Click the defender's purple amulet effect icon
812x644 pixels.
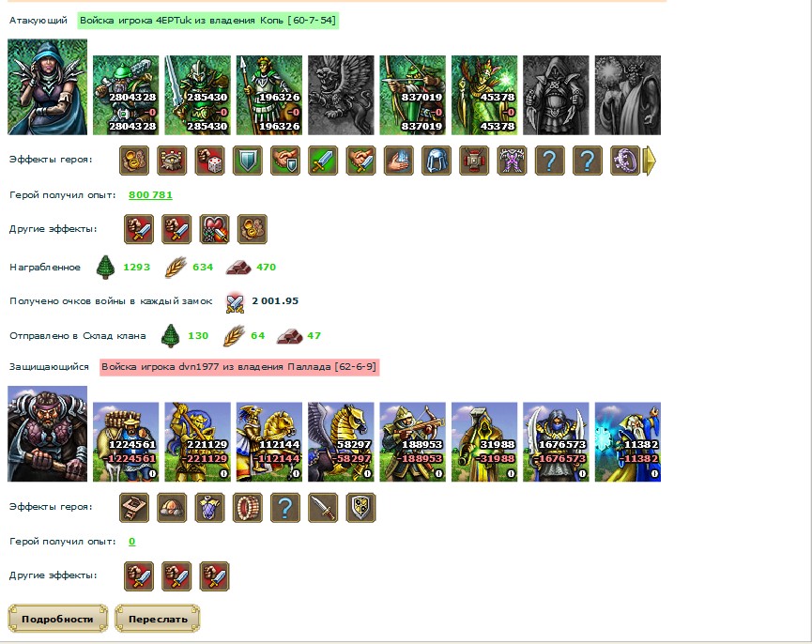[x=209, y=507]
